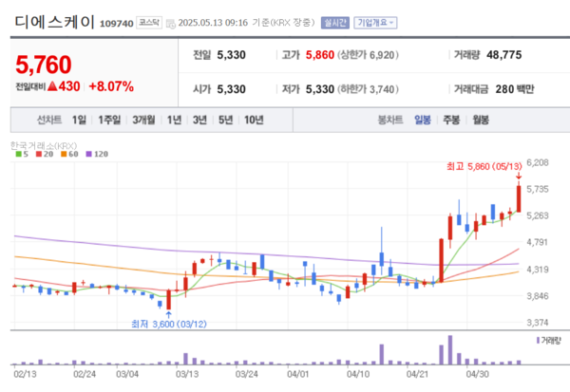Screen dimensions: 570x392
Task: Click the 저가 5,330 value
Action: [320, 89]
